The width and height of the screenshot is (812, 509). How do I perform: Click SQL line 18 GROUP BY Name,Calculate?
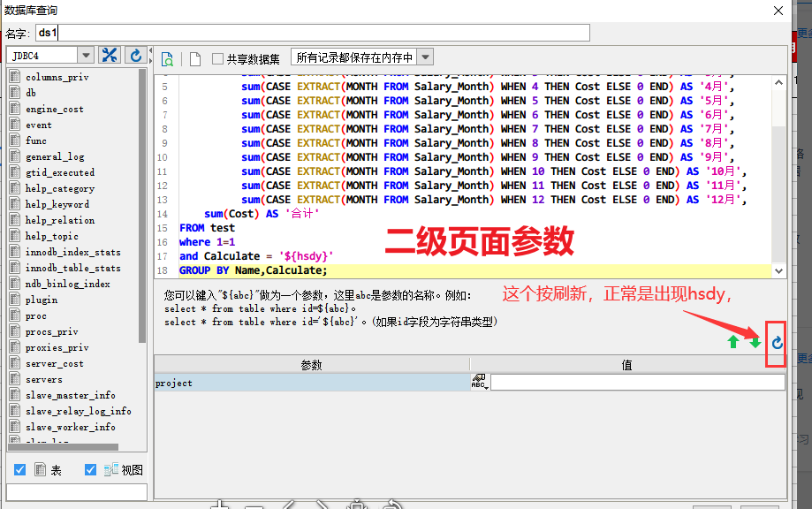tap(254, 270)
